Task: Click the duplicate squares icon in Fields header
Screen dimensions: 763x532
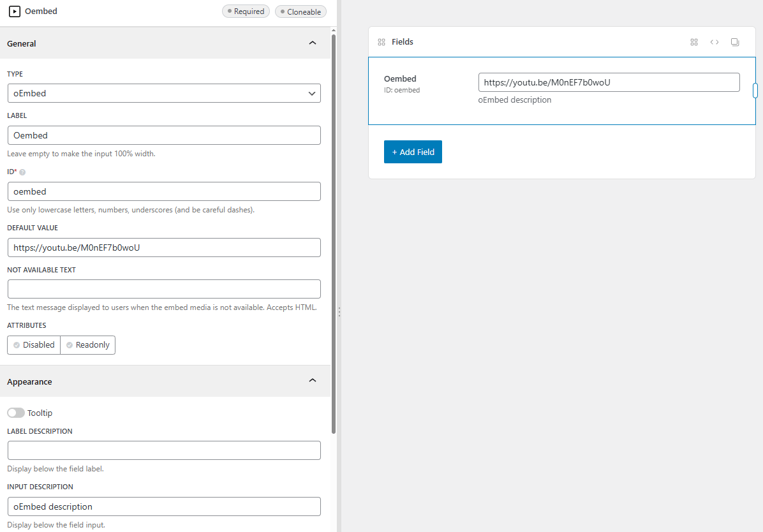Action: 735,42
